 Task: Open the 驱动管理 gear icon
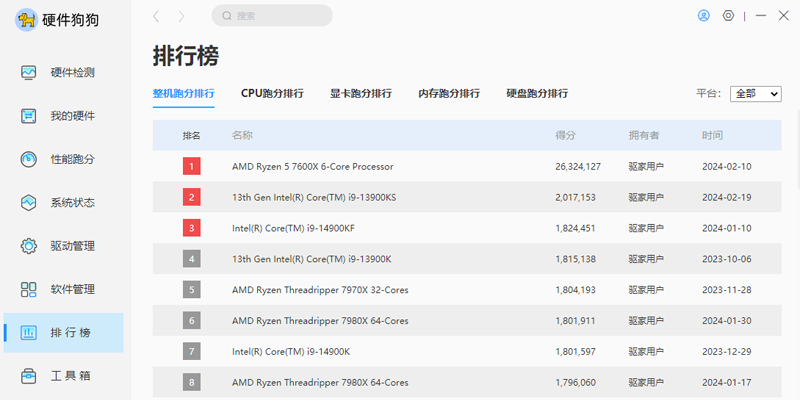[29, 246]
